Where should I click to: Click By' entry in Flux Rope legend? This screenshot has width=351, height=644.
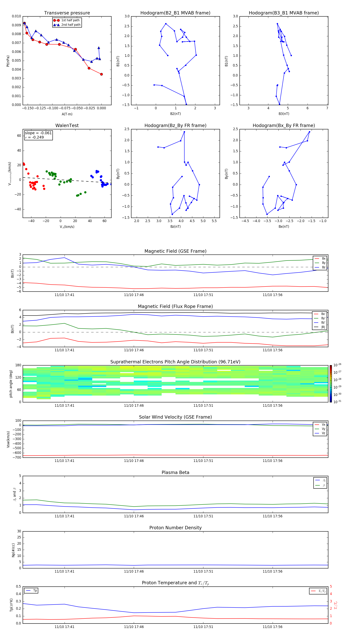click(x=320, y=318)
